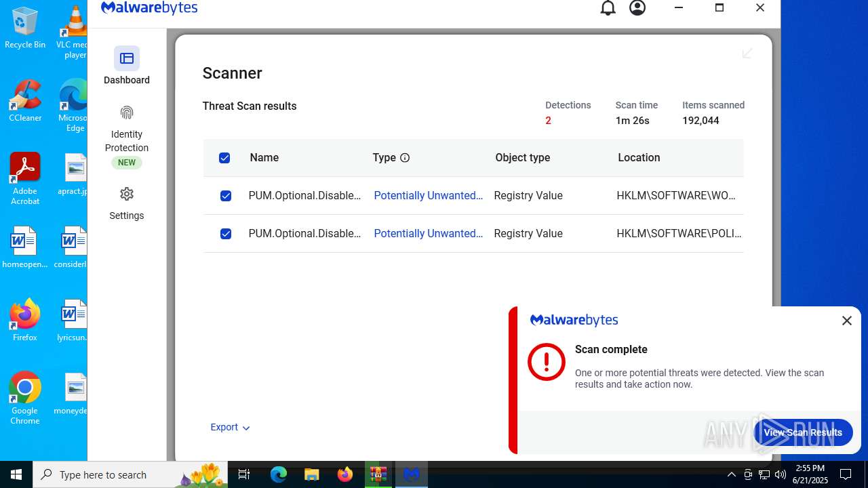Go to Dashboard in the sidebar

pos(127,66)
